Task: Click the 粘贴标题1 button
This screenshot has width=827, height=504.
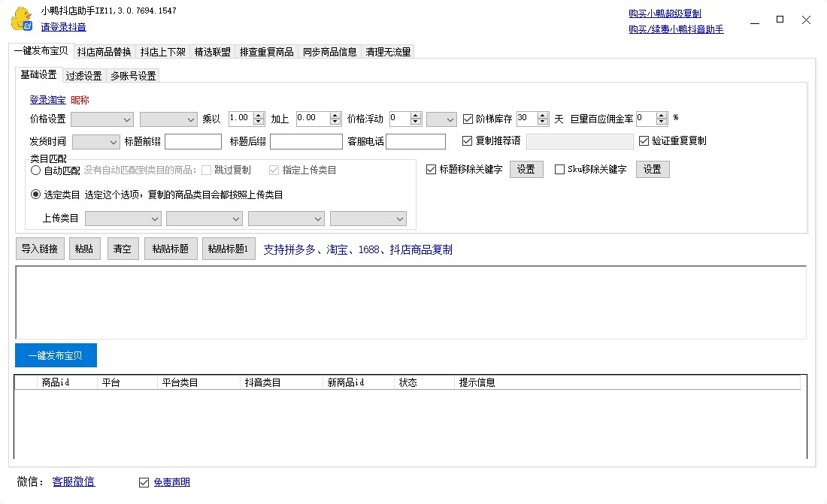Action: 229,249
